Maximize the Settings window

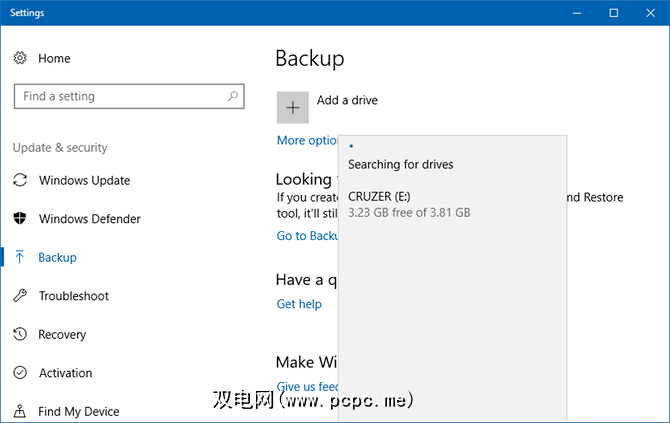[x=613, y=13]
